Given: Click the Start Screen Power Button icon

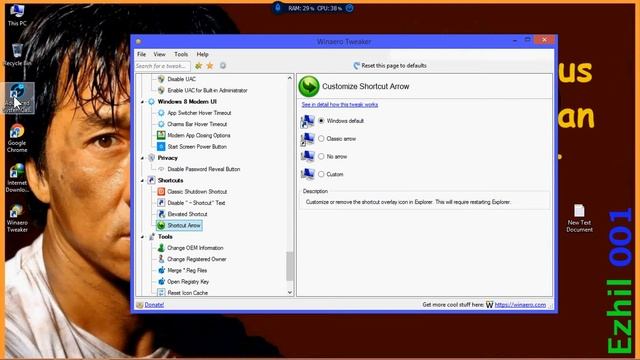Looking at the screenshot, I should pyautogui.click(x=161, y=147).
